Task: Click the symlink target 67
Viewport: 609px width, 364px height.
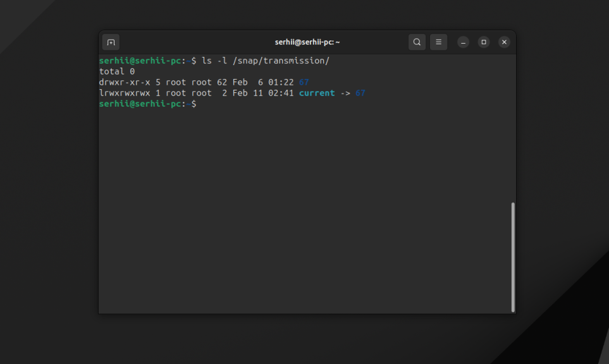Action: pos(360,93)
